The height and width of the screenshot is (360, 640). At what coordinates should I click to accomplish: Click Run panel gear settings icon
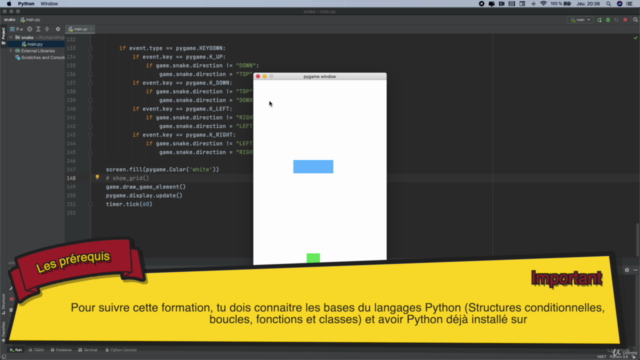pyautogui.click(x=627, y=270)
